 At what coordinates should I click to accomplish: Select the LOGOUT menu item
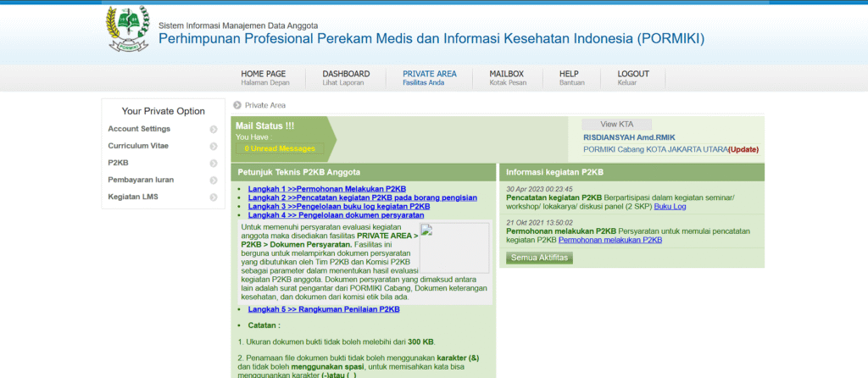(x=633, y=78)
